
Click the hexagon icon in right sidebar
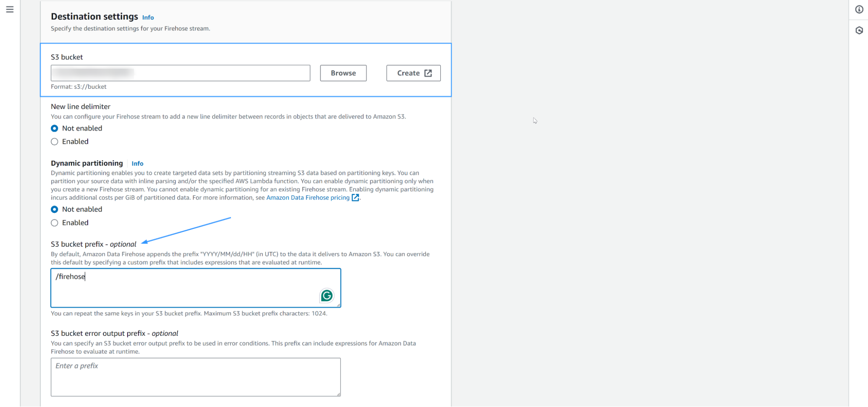pyautogui.click(x=859, y=30)
